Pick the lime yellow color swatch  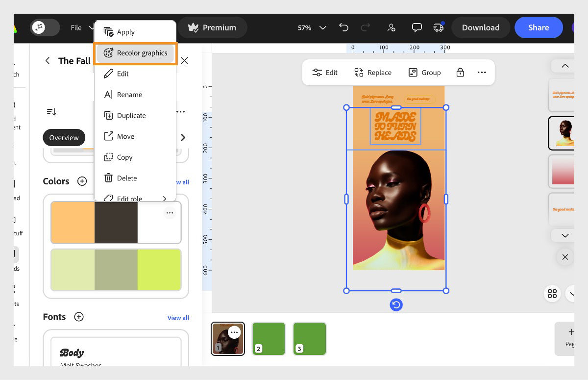pos(159,270)
